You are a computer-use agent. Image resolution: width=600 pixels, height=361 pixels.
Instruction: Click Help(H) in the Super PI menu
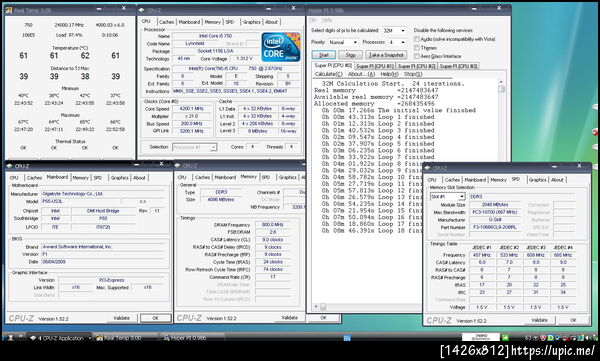click(x=390, y=74)
